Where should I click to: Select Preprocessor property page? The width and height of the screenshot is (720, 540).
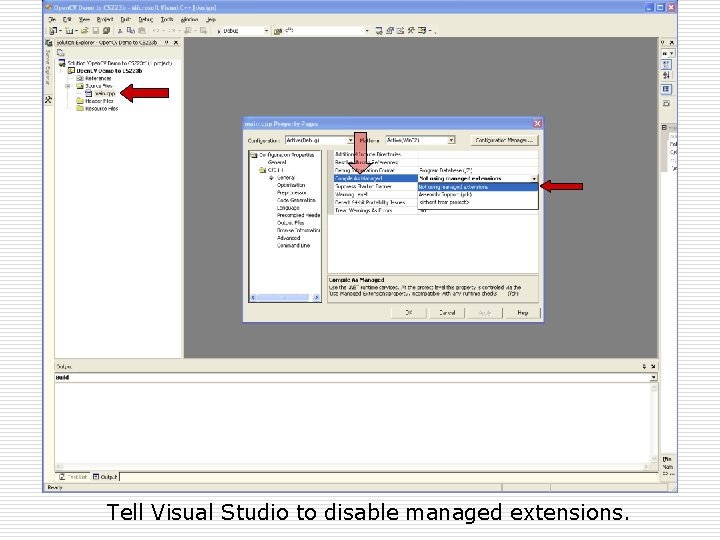[291, 193]
